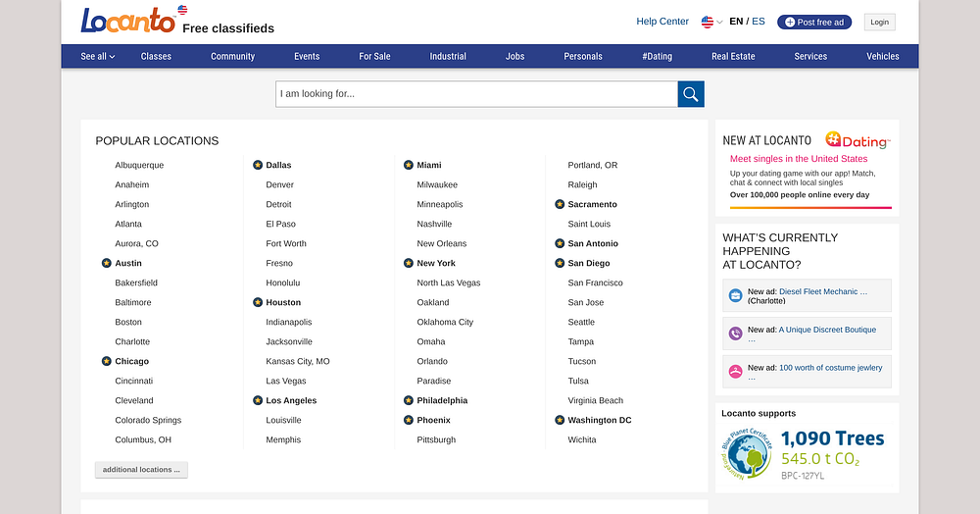Screen dimensions: 980x514
Task: Click the star icon beside Los Angeles
Action: (258, 400)
